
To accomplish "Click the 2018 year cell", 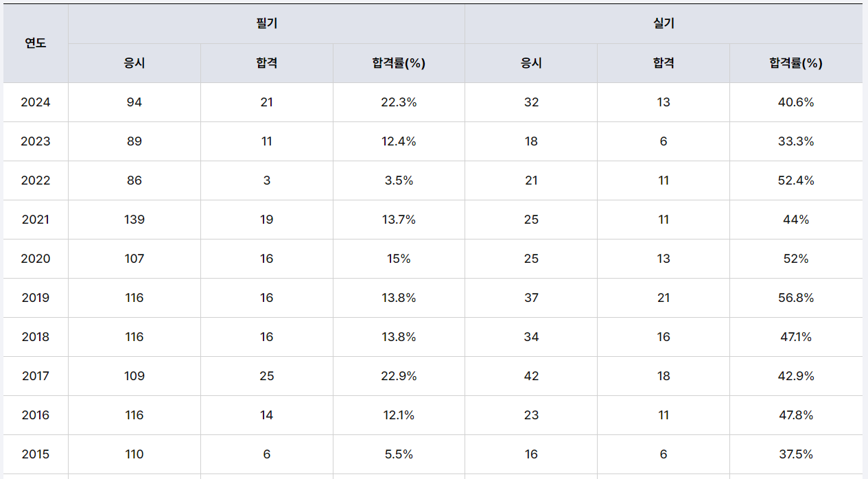I will click(36, 337).
